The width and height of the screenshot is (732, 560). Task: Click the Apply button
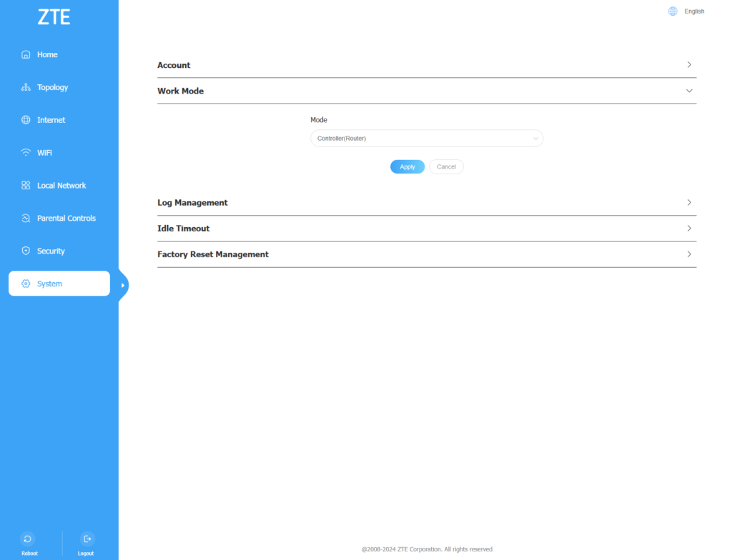click(x=407, y=166)
